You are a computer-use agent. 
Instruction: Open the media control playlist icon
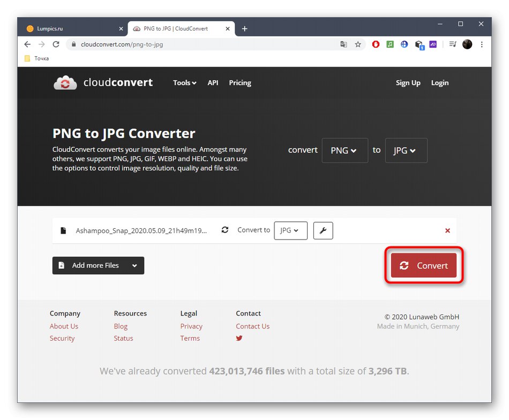pos(453,44)
